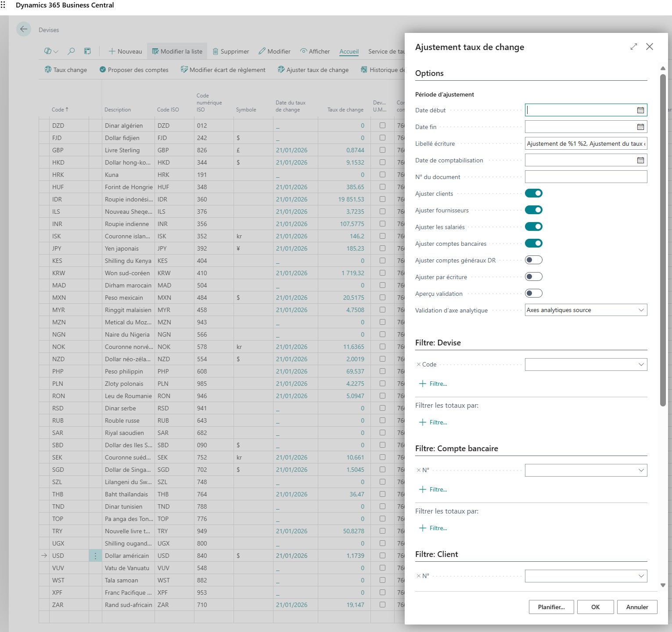Switch to the Accueil tab
672x632 pixels.
click(x=349, y=51)
